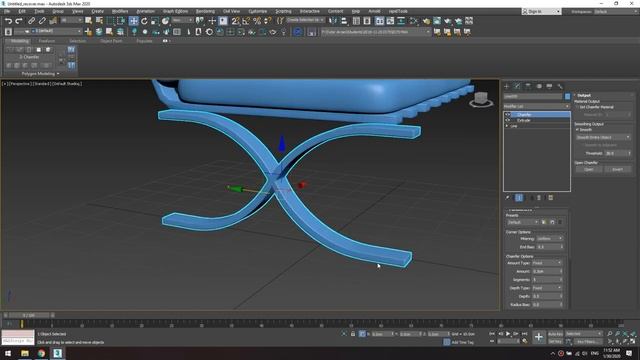Hide the Extrude modifier with its eye icon
640x360 pixels.
pyautogui.click(x=508, y=120)
